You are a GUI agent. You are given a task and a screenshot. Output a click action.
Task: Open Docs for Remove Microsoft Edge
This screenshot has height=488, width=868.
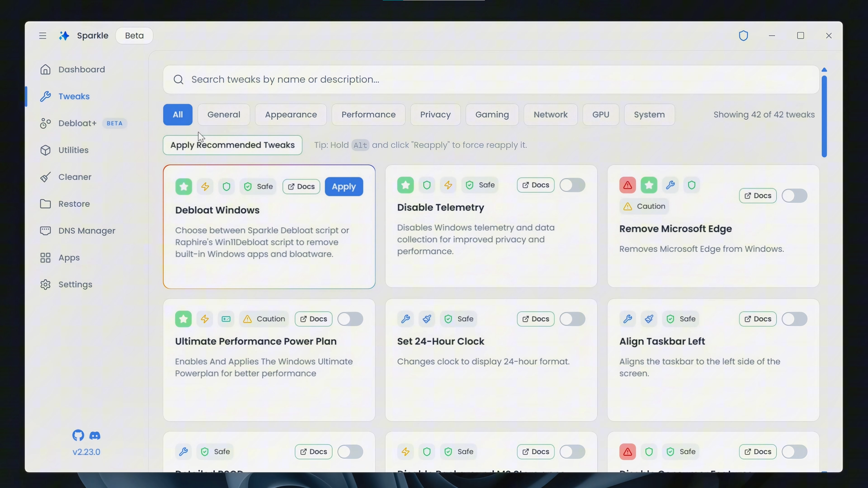point(758,196)
